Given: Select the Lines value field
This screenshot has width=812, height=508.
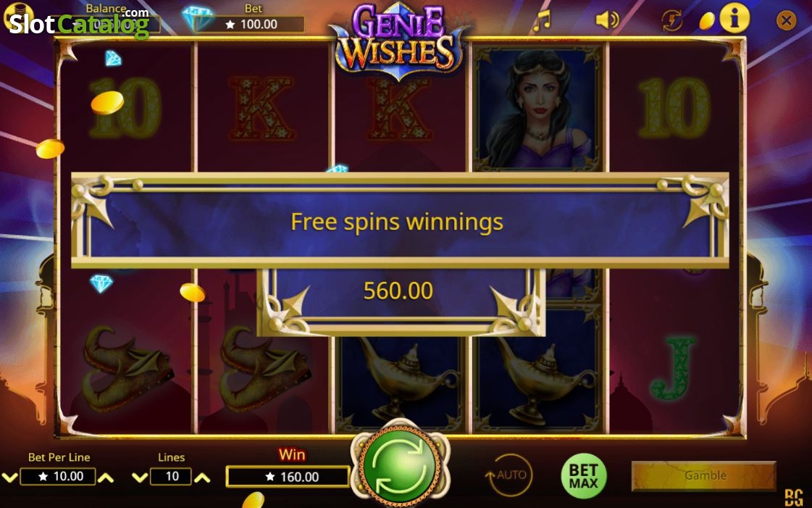Looking at the screenshot, I should [x=171, y=476].
